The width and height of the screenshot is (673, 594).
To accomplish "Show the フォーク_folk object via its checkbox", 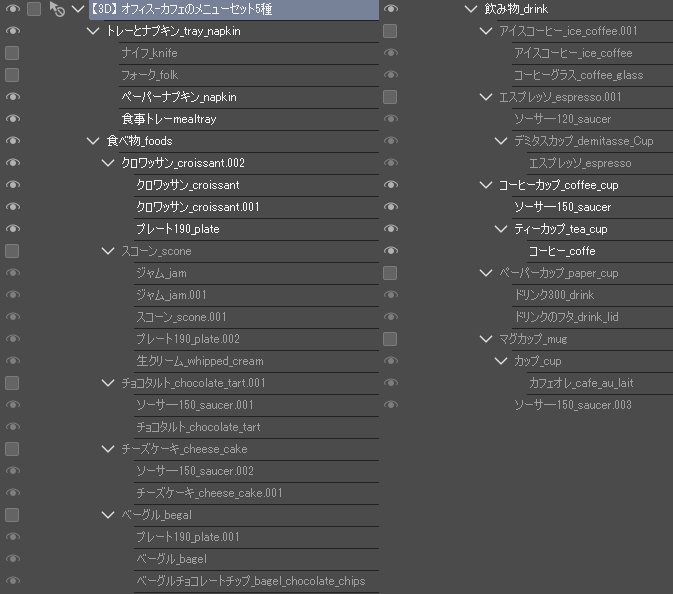I will (x=12, y=75).
